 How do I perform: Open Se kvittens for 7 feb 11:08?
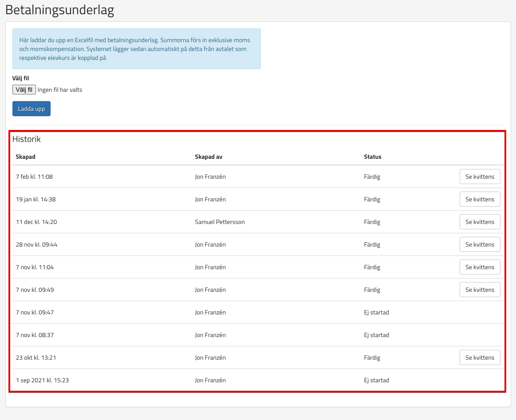pos(480,177)
